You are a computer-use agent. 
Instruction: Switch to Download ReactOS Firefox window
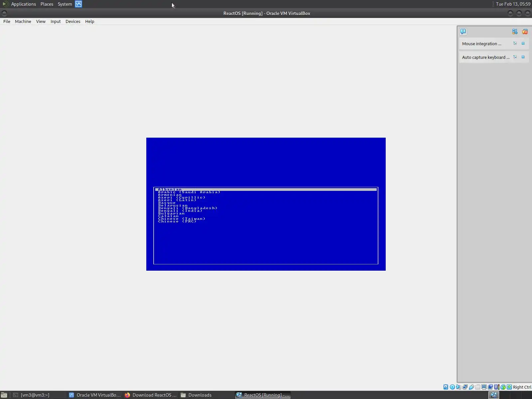click(151, 395)
